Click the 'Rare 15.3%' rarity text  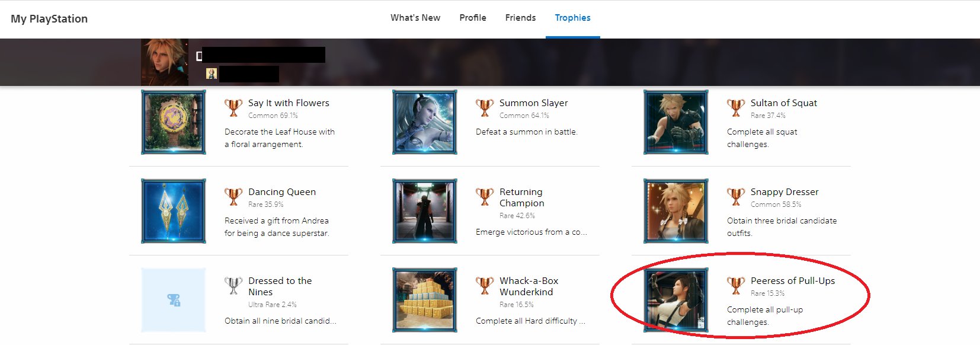pyautogui.click(x=767, y=293)
